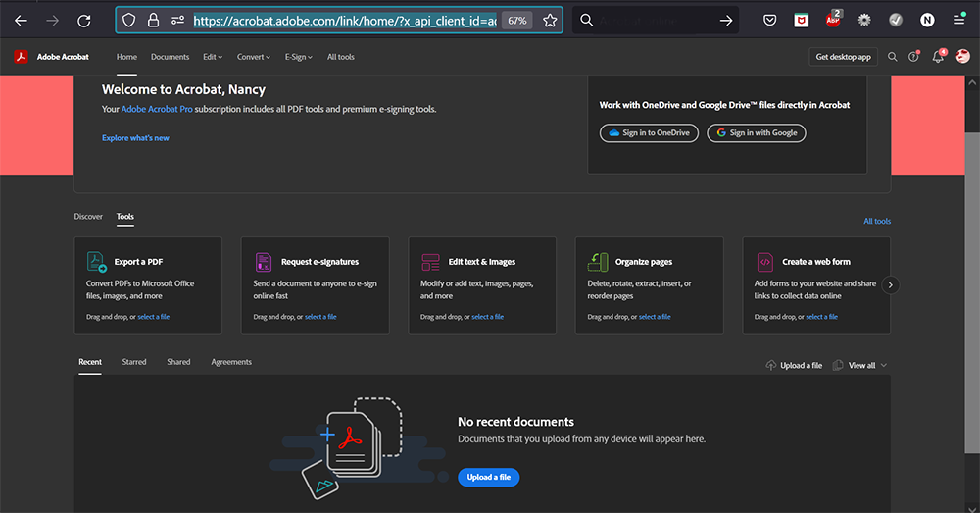Click the Acrobat search magnifier icon

click(x=892, y=57)
